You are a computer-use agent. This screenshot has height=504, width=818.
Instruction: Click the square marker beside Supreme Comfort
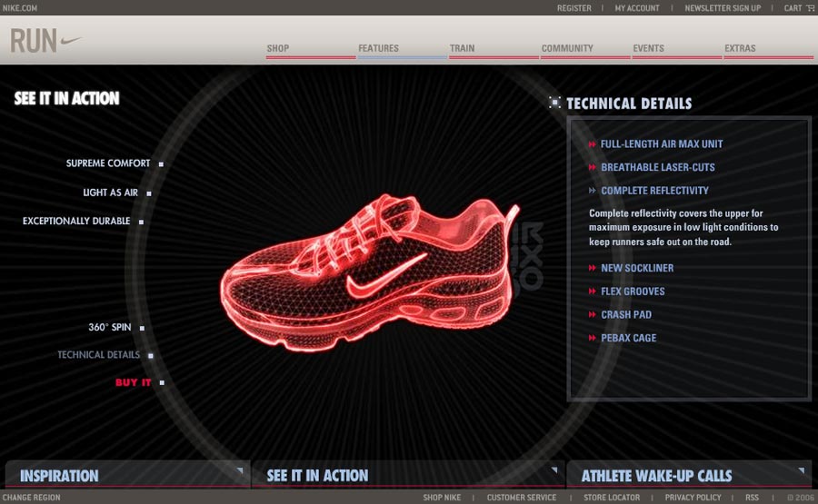pos(161,164)
